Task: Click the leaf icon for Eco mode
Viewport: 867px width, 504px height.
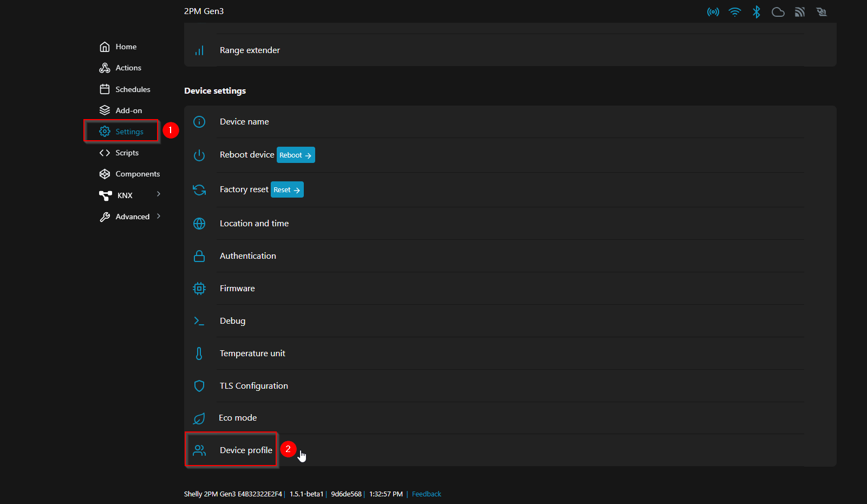Action: point(199,418)
